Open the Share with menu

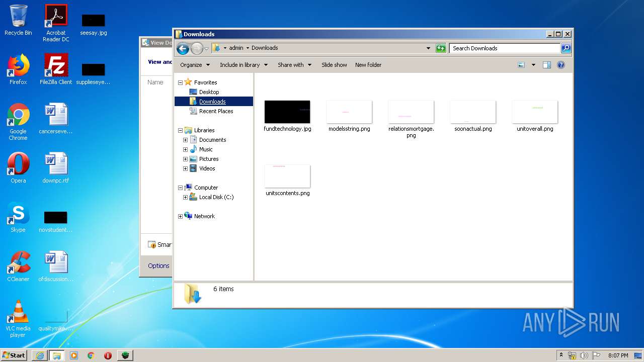(x=294, y=65)
